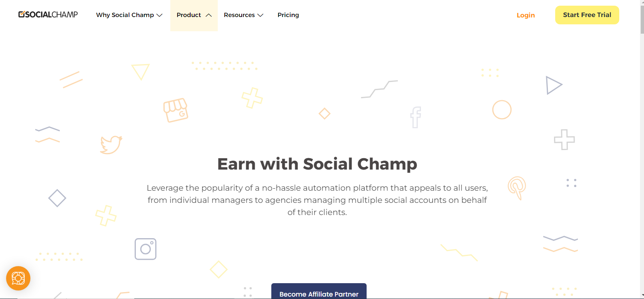This screenshot has width=644, height=299.
Task: Click Start Free Trial
Action: pyautogui.click(x=587, y=15)
